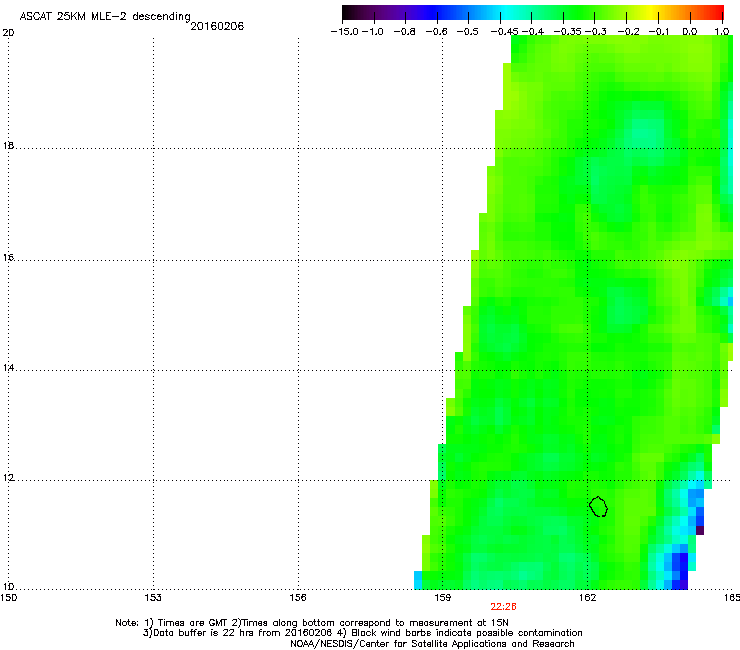Image resolution: width=740 pixels, height=650 pixels.
Task: Click the NOAA/NESDIS credit line
Action: (x=432, y=644)
